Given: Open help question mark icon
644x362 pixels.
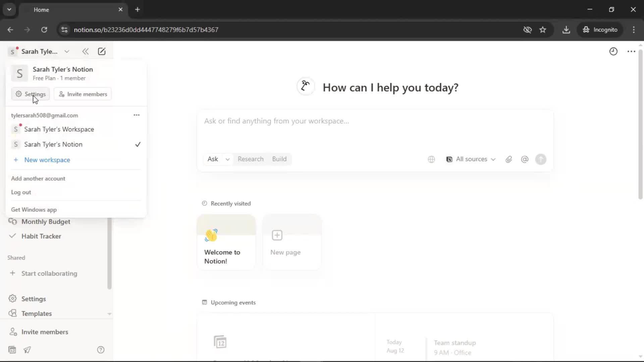Looking at the screenshot, I should pyautogui.click(x=101, y=350).
